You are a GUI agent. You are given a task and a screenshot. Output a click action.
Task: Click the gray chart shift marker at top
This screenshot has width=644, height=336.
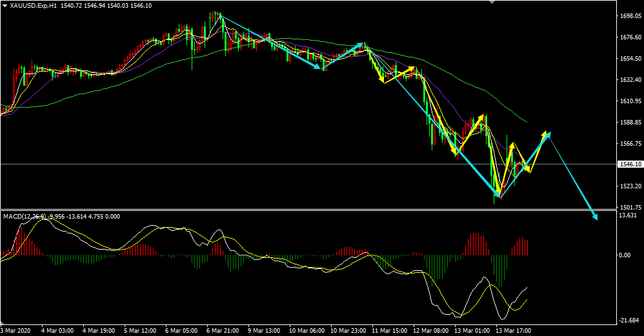[492, 2]
